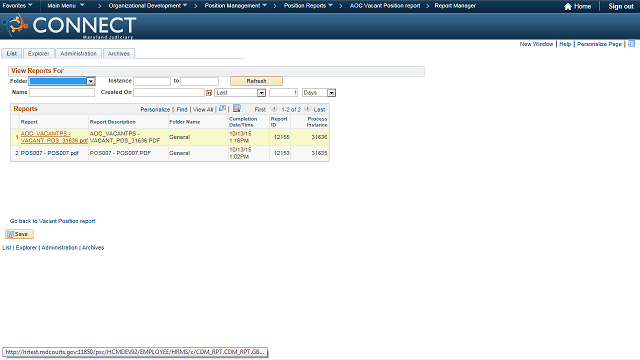
Task: Click Report ID column header
Action: coord(279,122)
